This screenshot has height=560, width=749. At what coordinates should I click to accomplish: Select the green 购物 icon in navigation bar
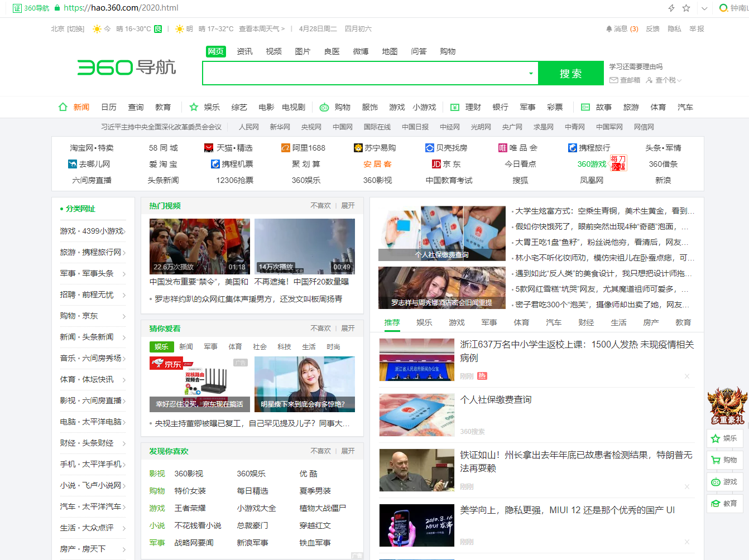click(324, 107)
